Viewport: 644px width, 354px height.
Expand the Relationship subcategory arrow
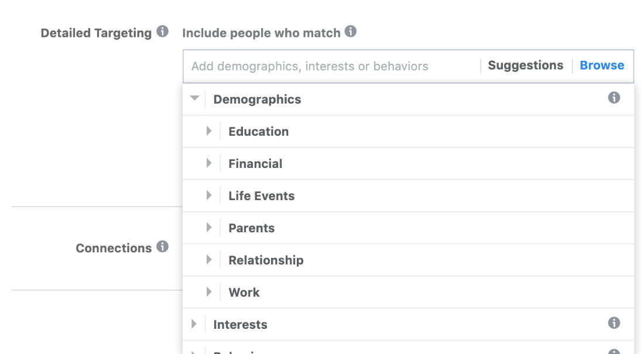pyautogui.click(x=209, y=260)
